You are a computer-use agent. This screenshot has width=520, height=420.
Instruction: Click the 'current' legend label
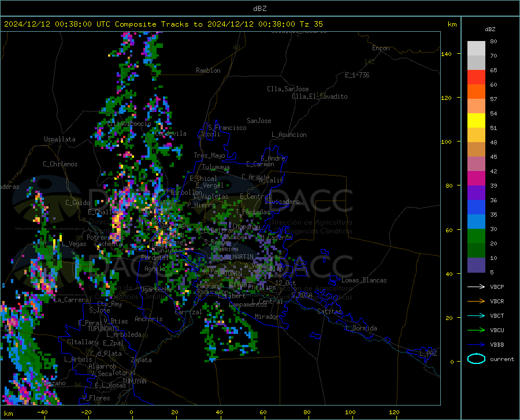tap(502, 359)
